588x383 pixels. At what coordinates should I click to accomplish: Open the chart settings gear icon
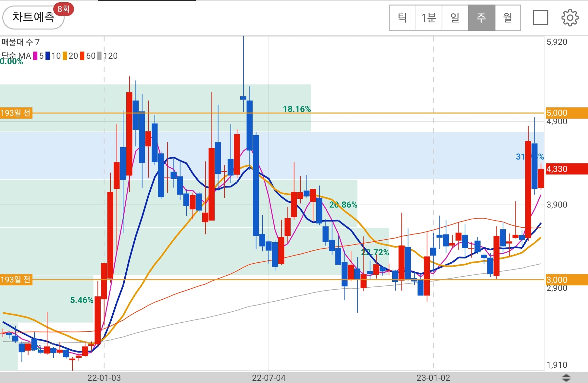click(570, 18)
